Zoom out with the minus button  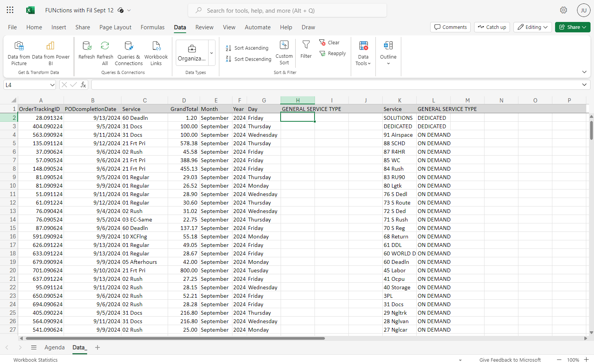(x=559, y=360)
